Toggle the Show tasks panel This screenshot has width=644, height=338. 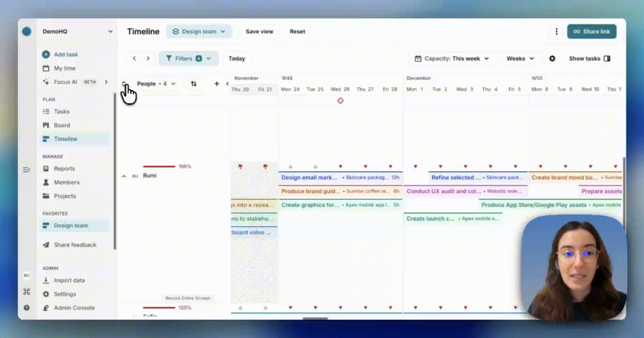click(589, 59)
